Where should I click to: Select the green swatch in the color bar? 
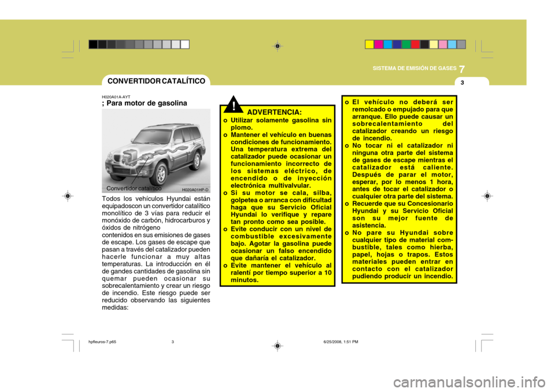[406, 45]
